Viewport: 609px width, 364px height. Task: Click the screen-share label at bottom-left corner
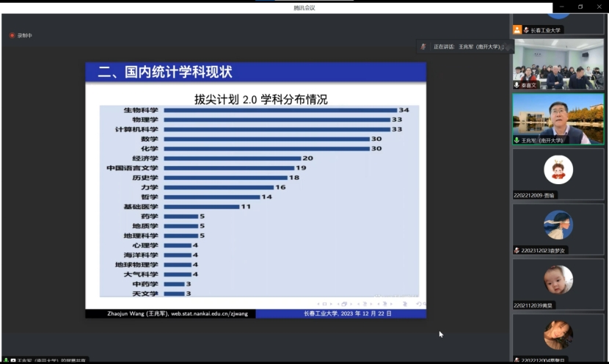pos(44,360)
